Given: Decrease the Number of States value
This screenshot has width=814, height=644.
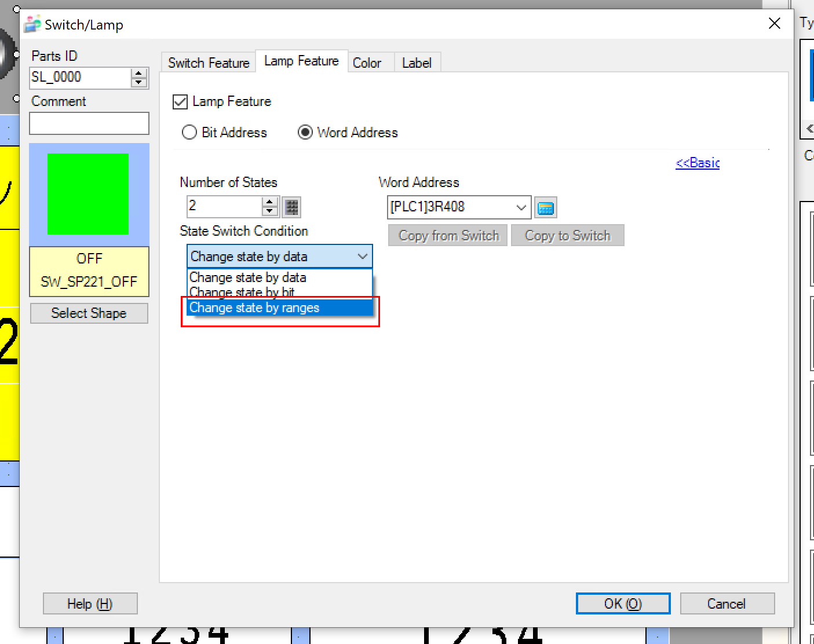Looking at the screenshot, I should (x=270, y=211).
